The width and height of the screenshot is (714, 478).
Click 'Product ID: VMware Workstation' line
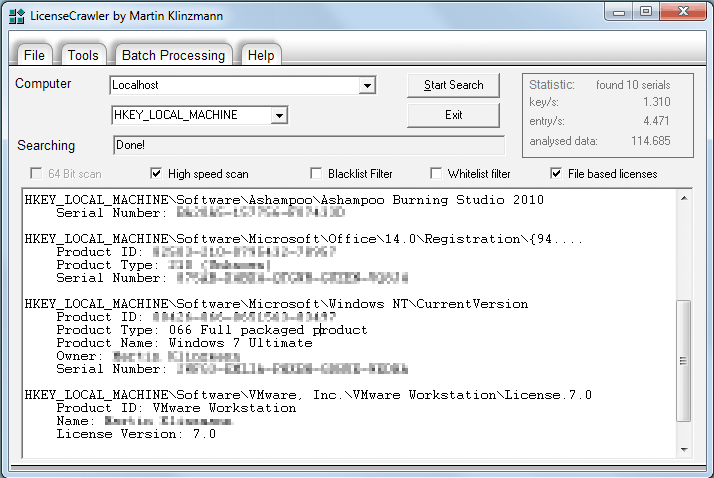pyautogui.click(x=176, y=408)
